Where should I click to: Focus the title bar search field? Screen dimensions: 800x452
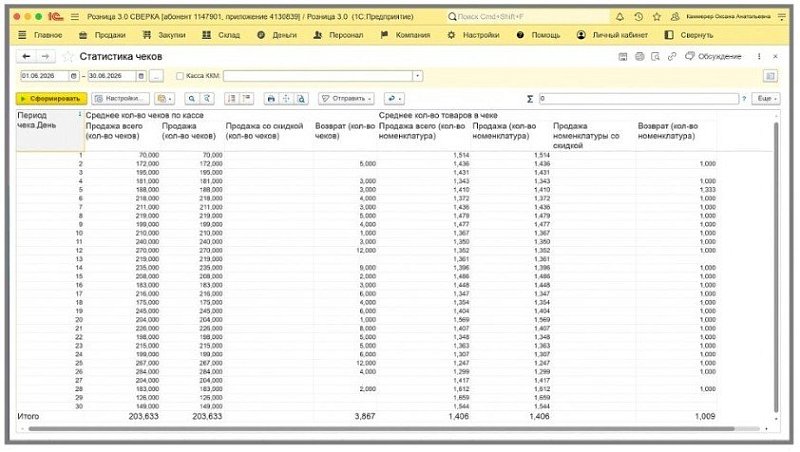coord(528,17)
